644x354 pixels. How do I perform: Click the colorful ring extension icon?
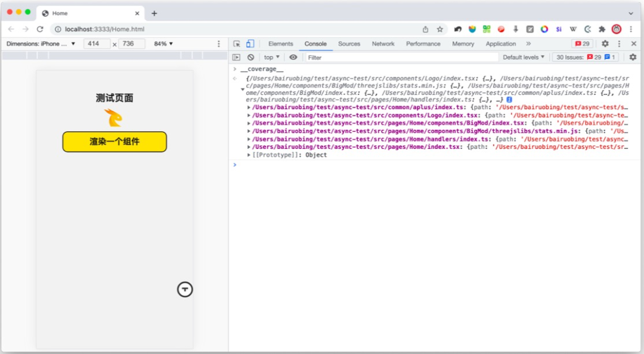[x=544, y=29]
